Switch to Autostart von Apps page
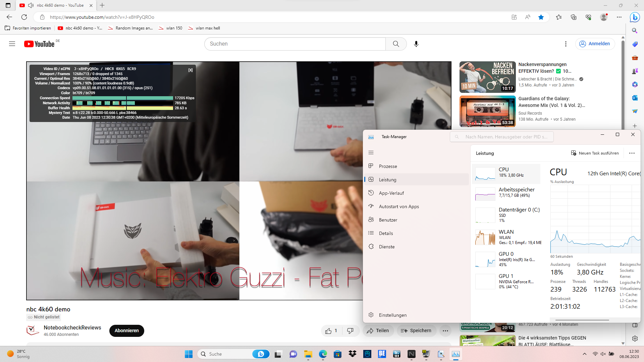644x362 pixels. pos(398,206)
